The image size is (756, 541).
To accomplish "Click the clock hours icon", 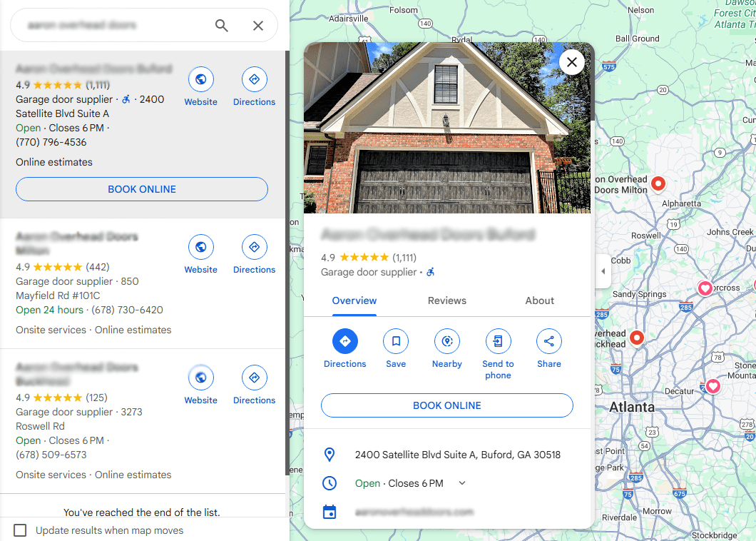I will (x=330, y=483).
